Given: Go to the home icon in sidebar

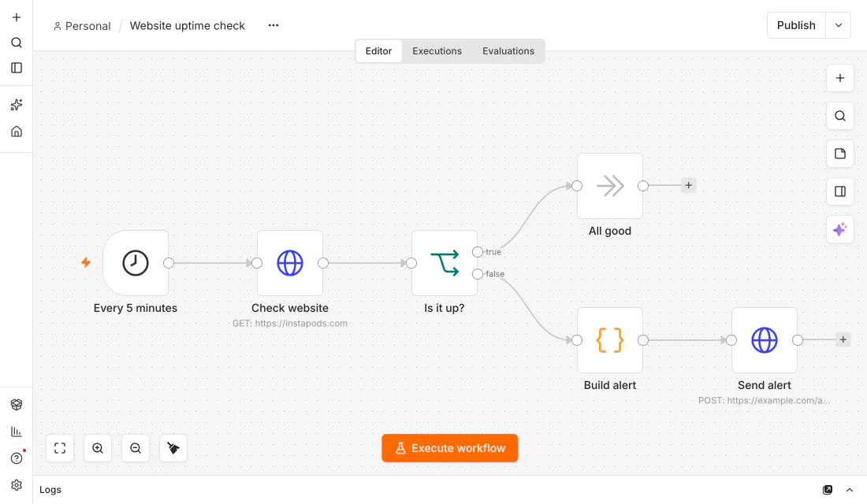Looking at the screenshot, I should [x=17, y=132].
